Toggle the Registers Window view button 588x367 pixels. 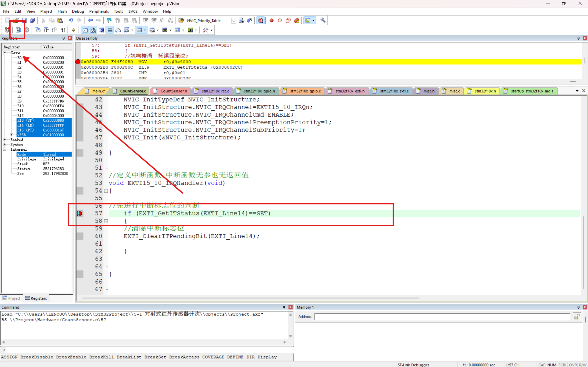pyautogui.click(x=110, y=30)
